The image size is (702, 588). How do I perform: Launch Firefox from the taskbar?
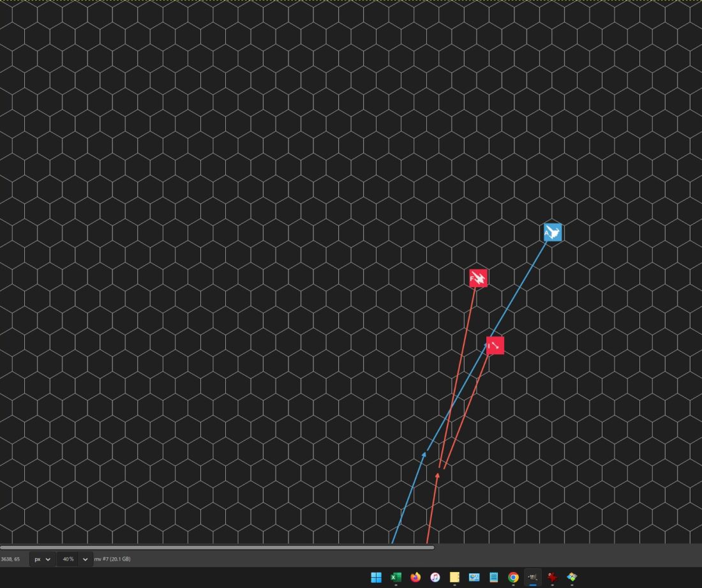click(x=415, y=577)
